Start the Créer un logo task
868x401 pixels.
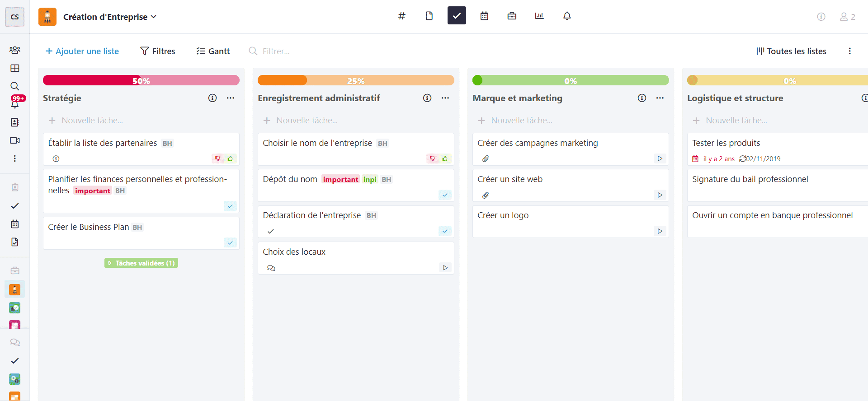pyautogui.click(x=660, y=231)
